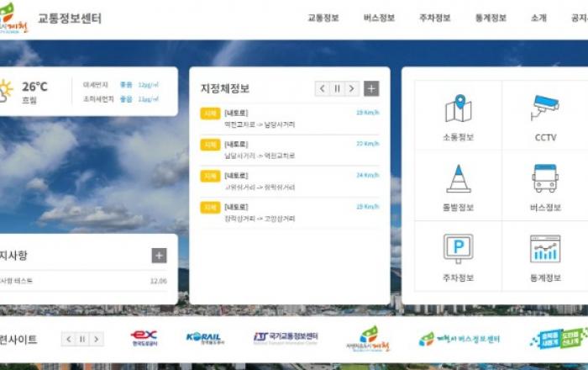588x370 pixels.
Task: Show next 지정체정보 page
Action: tap(352, 88)
